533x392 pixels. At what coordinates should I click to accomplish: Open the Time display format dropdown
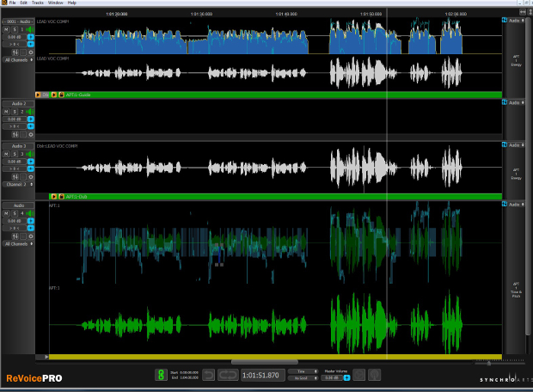point(303,371)
